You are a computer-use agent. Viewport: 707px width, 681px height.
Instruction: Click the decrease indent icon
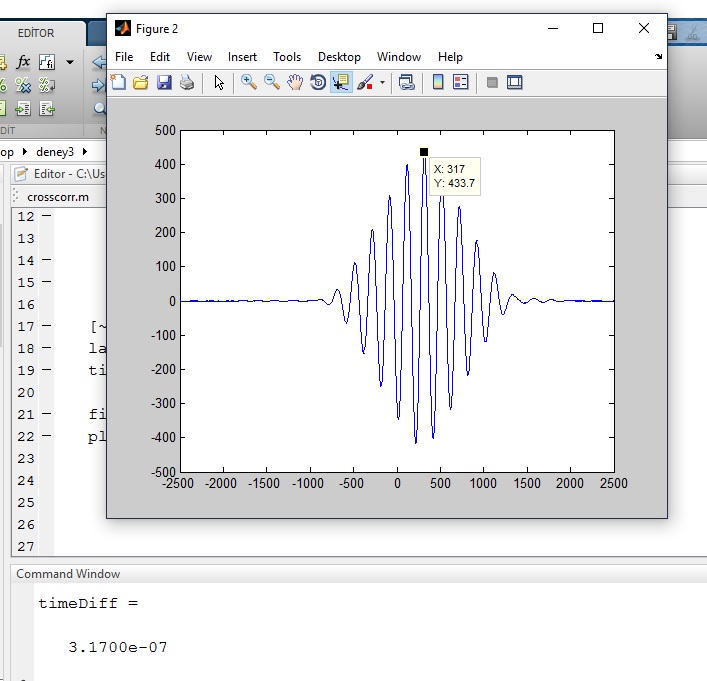(x=47, y=108)
